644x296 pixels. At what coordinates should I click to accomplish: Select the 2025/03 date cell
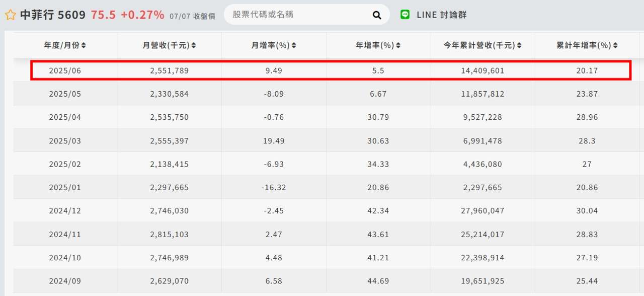pyautogui.click(x=65, y=141)
